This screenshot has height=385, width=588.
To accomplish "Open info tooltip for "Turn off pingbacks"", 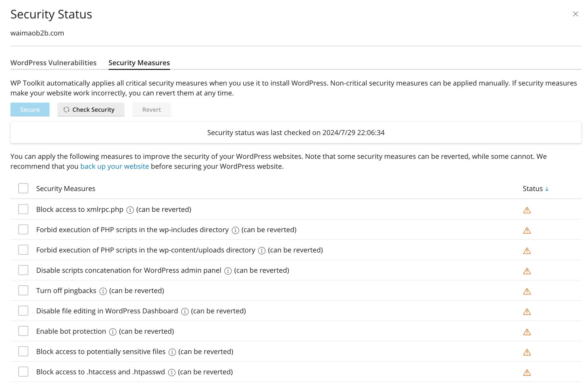I will [x=103, y=291].
